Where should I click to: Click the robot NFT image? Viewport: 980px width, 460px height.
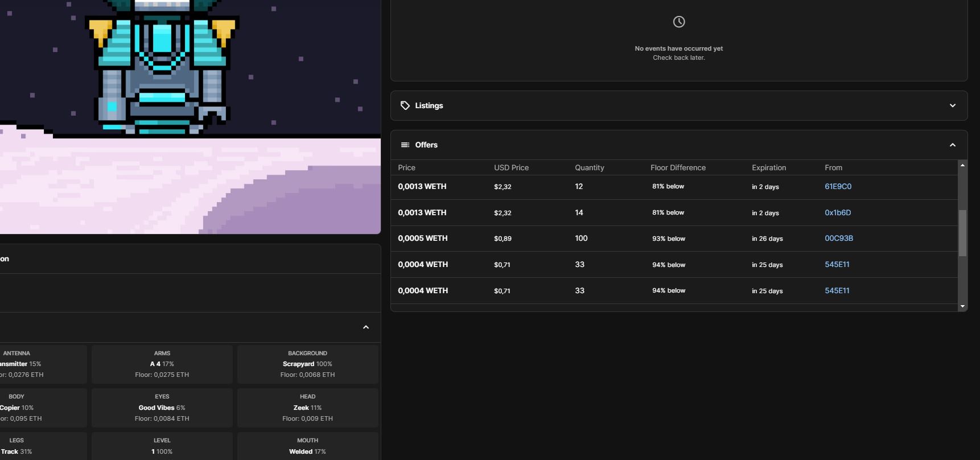[x=190, y=117]
